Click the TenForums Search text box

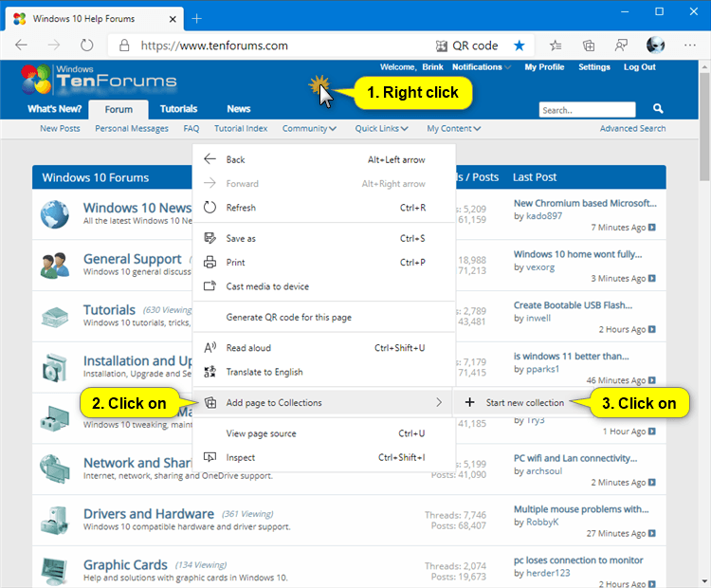pos(587,110)
